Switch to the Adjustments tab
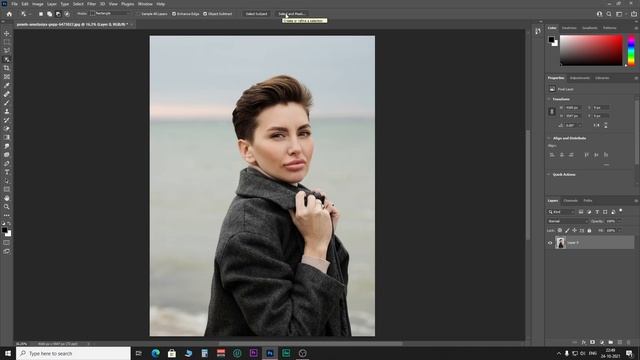This screenshot has height=360, width=640. 580,78
